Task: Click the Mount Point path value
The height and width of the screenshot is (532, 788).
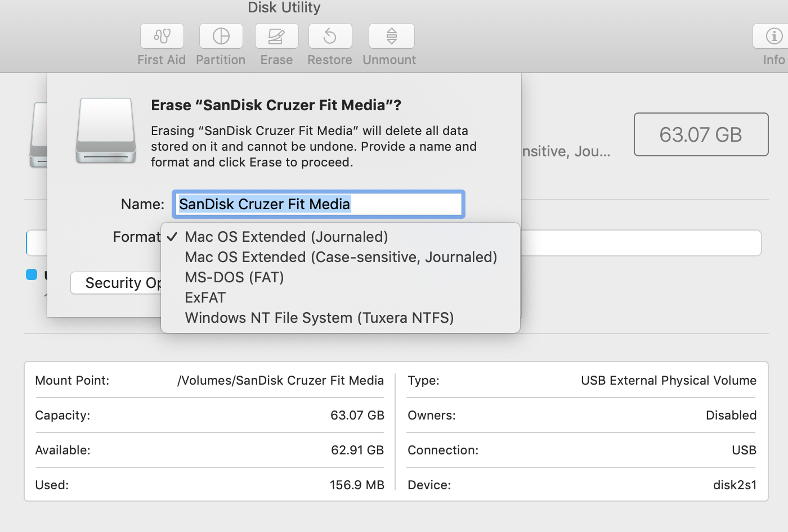Action: point(280,381)
